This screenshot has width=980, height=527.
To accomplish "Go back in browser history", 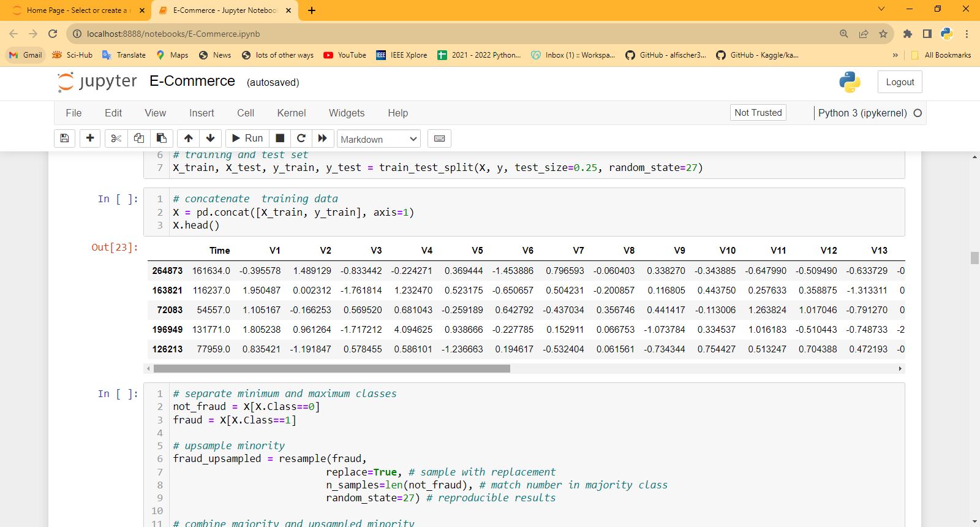I will tap(13, 34).
